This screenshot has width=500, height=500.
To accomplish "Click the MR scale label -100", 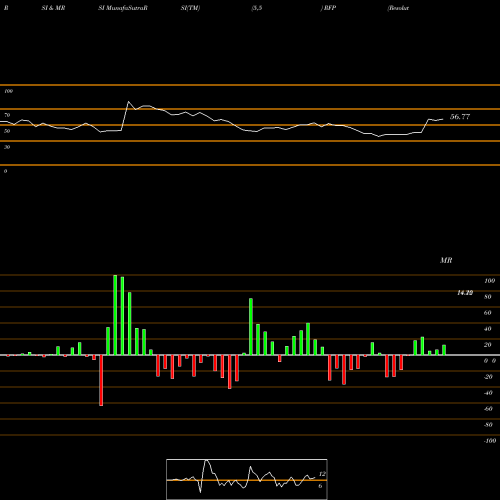I will click(x=490, y=441).
